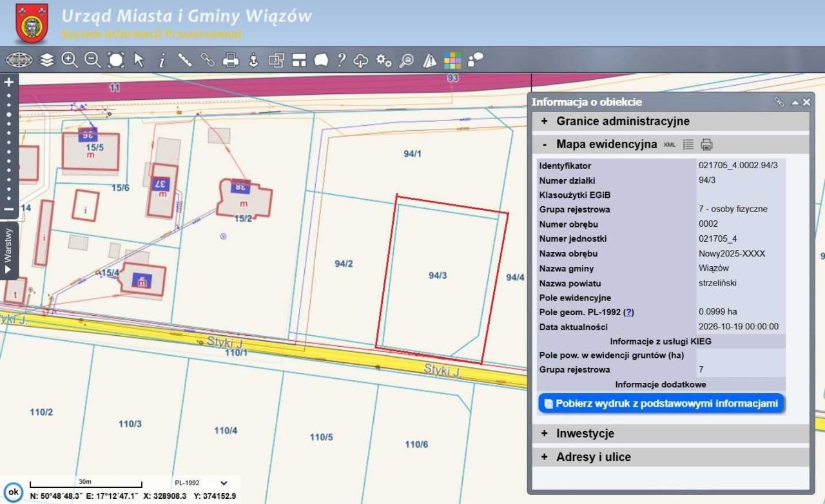
Task: Close the Informacja o obiekcie panel
Action: (806, 102)
